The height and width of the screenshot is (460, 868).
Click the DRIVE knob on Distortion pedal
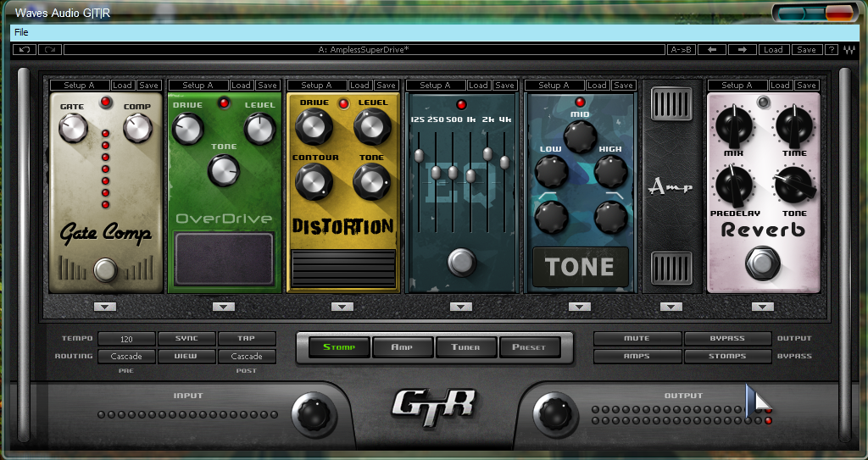[x=314, y=127]
